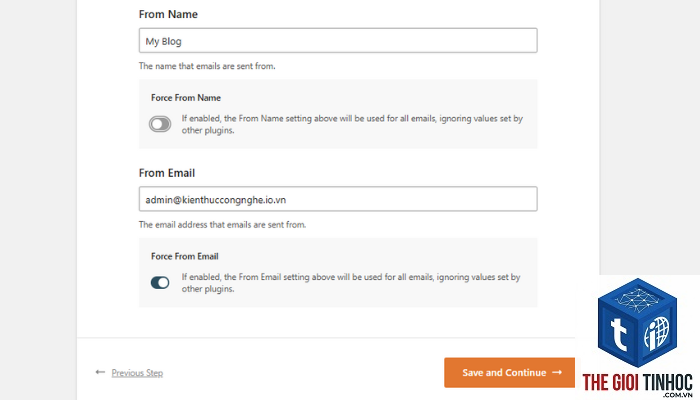Screen dimensions: 700x400
Task: Click the From Name input containing My Blog
Action: click(x=338, y=41)
